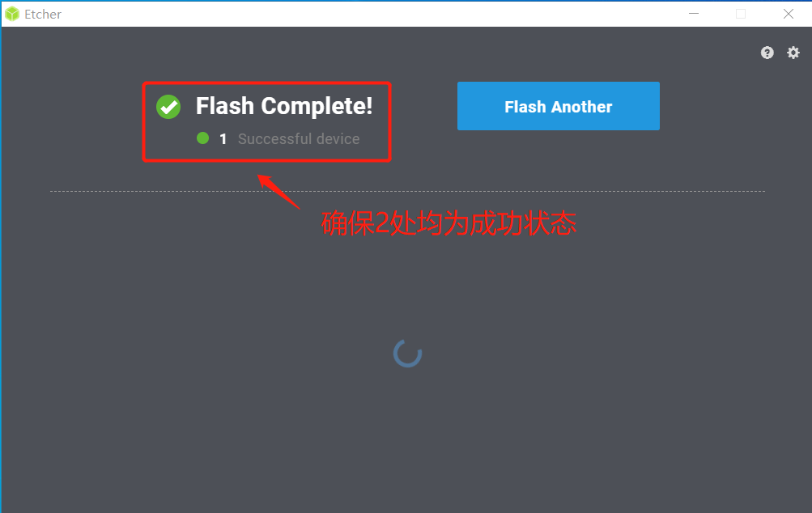The width and height of the screenshot is (812, 513).
Task: Click the empty title bar area
Action: coord(363,14)
